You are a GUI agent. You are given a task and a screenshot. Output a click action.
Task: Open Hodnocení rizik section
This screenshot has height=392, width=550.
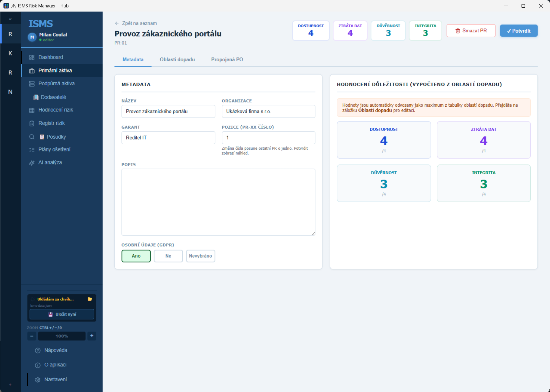[62, 110]
